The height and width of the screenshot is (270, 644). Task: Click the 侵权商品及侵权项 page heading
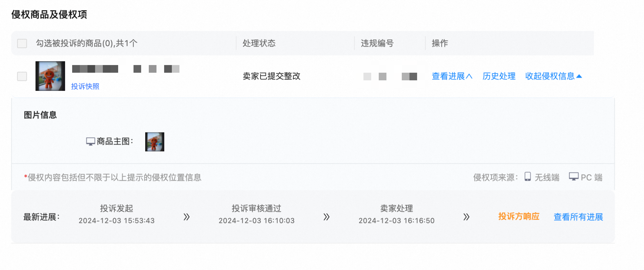[49, 14]
